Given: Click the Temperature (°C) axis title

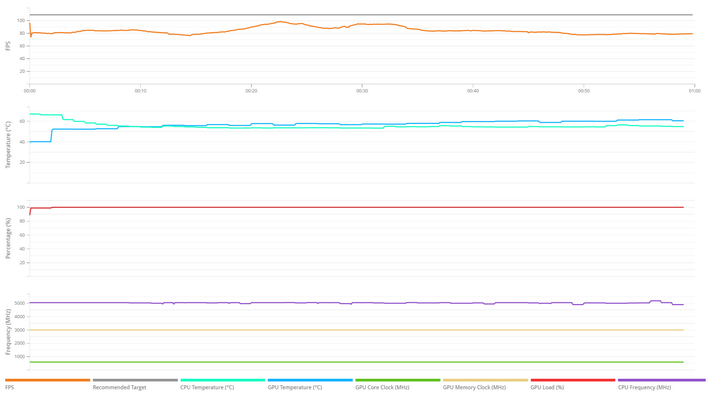Looking at the screenshot, I should point(9,145).
